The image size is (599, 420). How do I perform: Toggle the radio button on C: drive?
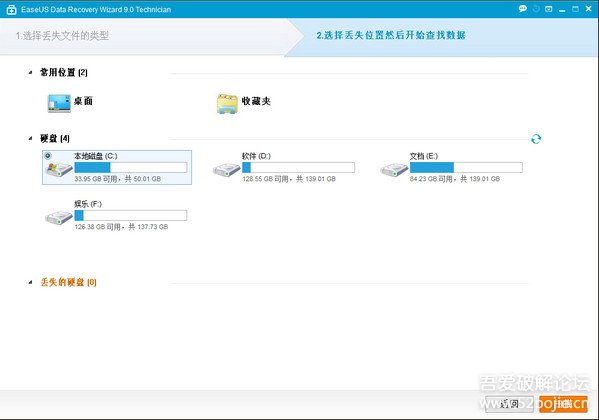[x=48, y=156]
